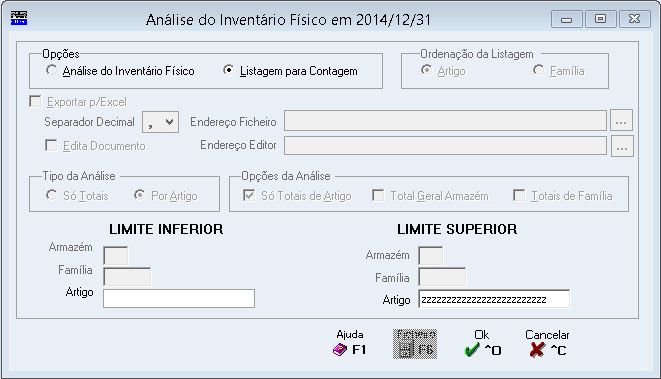The image size is (661, 379).
Task: Click the Ficheiro F6 disk icon
Action: [x=405, y=350]
